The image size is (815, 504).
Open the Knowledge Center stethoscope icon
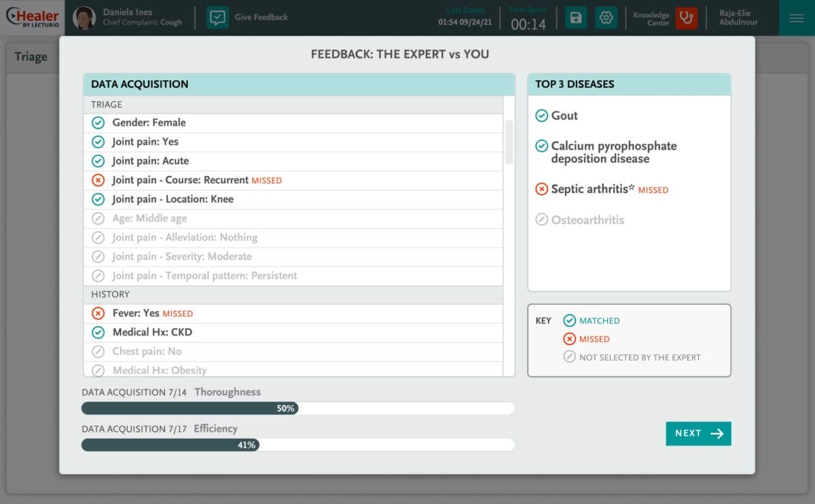coord(687,18)
